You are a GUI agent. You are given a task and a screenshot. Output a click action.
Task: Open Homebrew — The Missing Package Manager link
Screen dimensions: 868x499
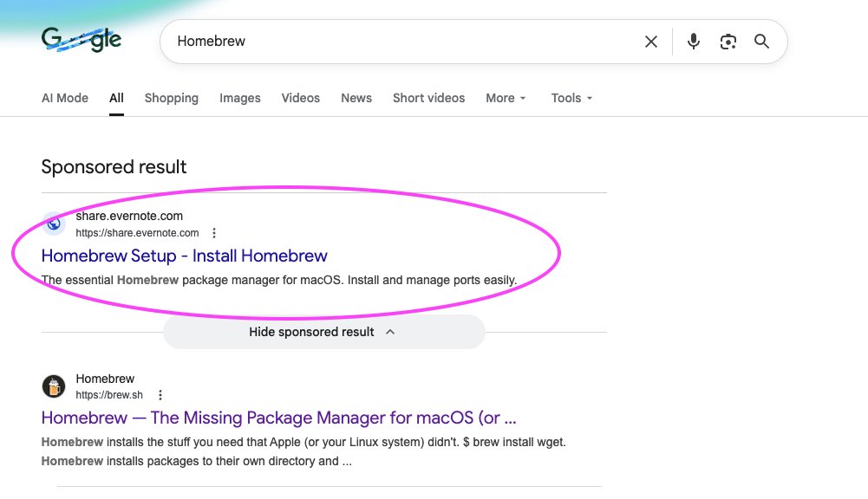click(279, 418)
